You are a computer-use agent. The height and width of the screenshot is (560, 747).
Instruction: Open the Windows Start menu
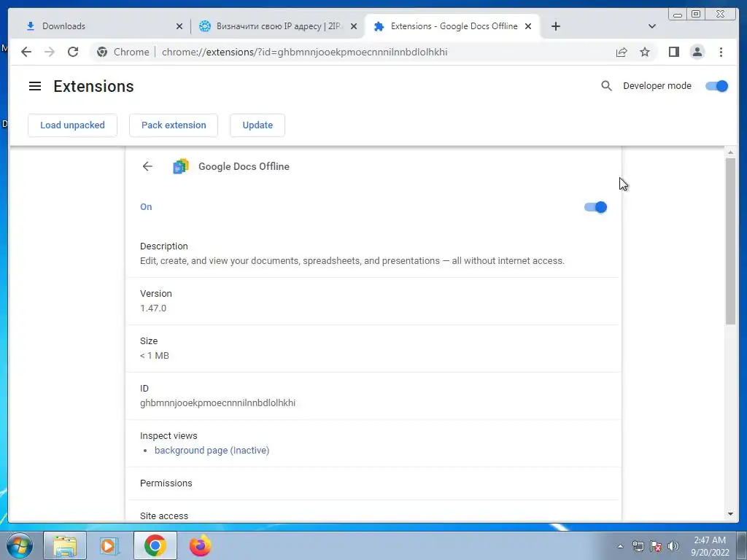(20, 545)
